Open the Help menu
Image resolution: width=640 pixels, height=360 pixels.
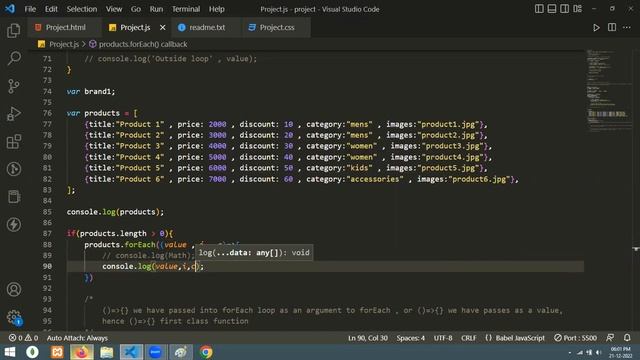[217, 9]
